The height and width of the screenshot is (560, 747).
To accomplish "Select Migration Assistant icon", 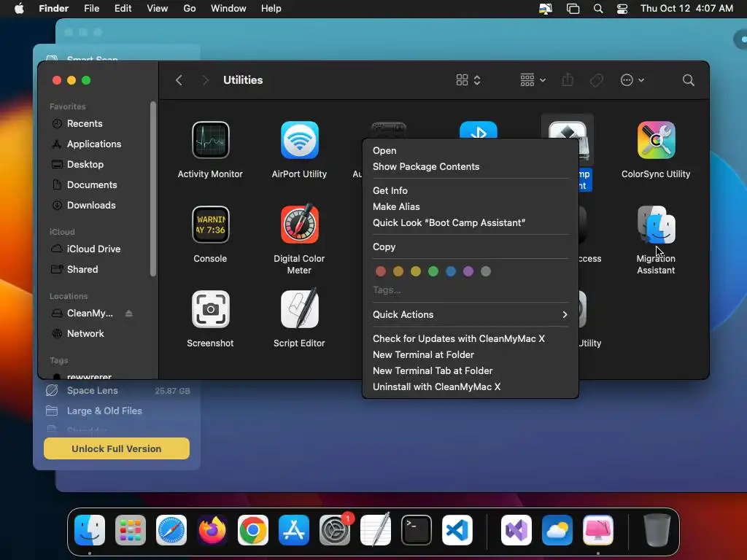I will [x=656, y=225].
